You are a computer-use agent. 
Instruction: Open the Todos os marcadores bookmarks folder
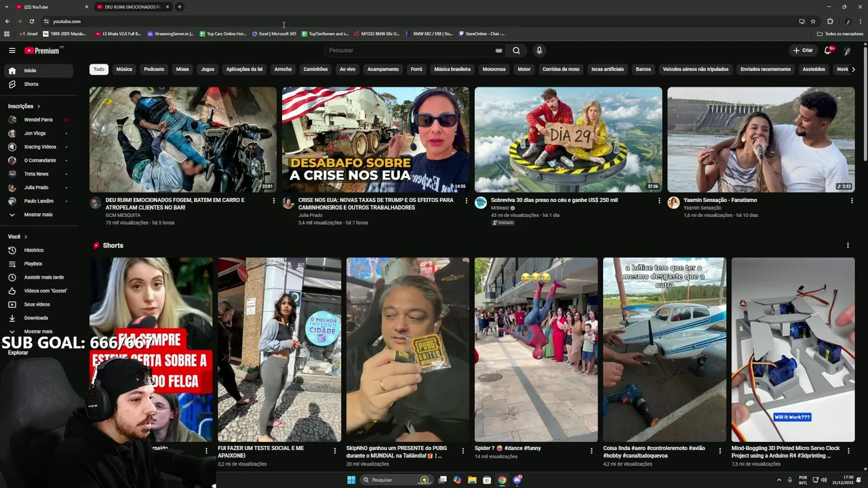click(x=840, y=34)
